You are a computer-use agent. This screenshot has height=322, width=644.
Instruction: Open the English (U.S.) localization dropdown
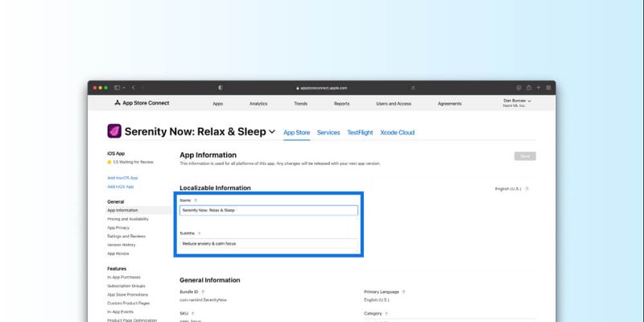coord(508,189)
